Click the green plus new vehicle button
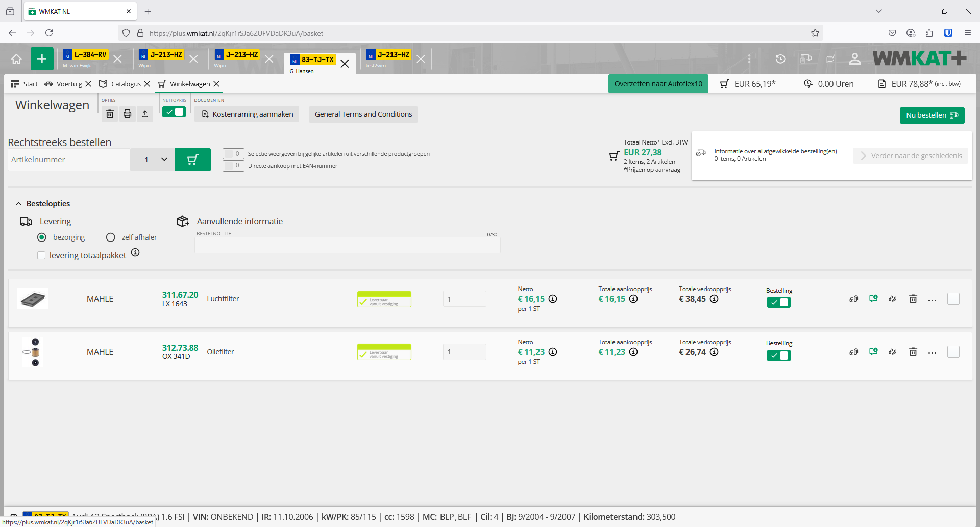980x527 pixels. click(x=42, y=59)
